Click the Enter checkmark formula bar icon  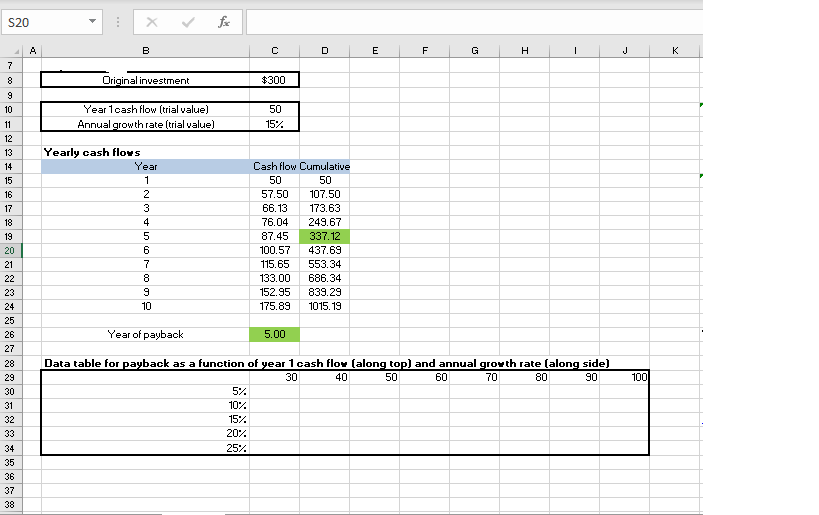[188, 22]
